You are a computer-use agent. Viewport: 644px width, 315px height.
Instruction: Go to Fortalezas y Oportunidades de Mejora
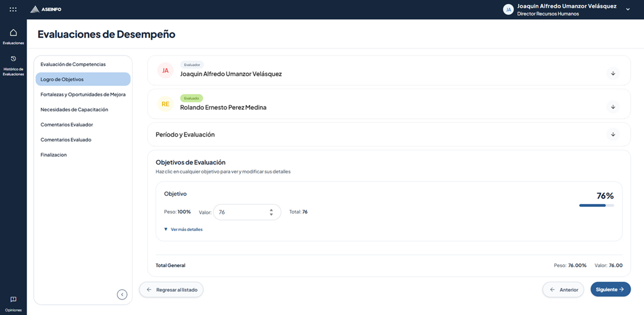83,95
